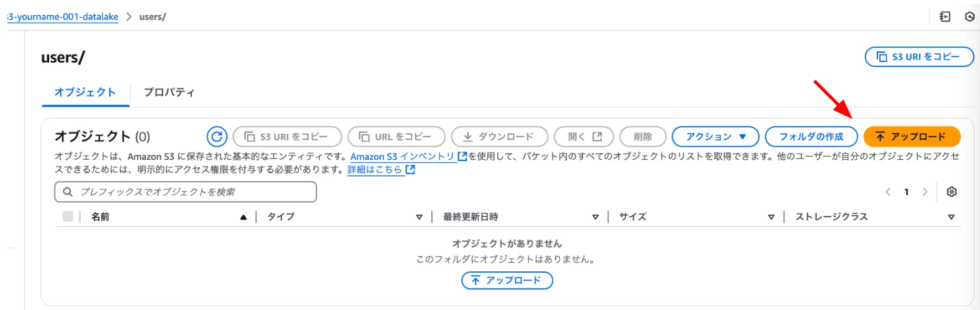Open table preferences gear icon
The width and height of the screenshot is (980, 310).
point(952,192)
